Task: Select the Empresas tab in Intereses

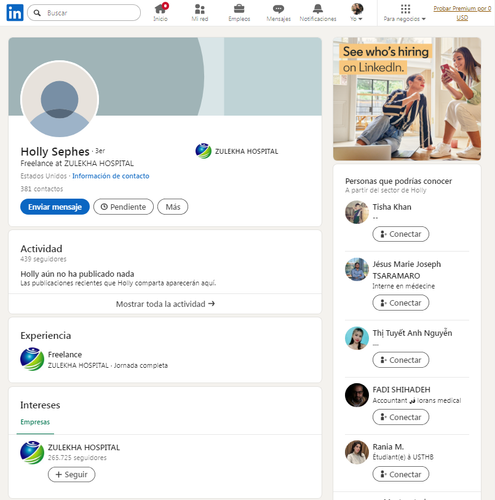Action: [35, 422]
